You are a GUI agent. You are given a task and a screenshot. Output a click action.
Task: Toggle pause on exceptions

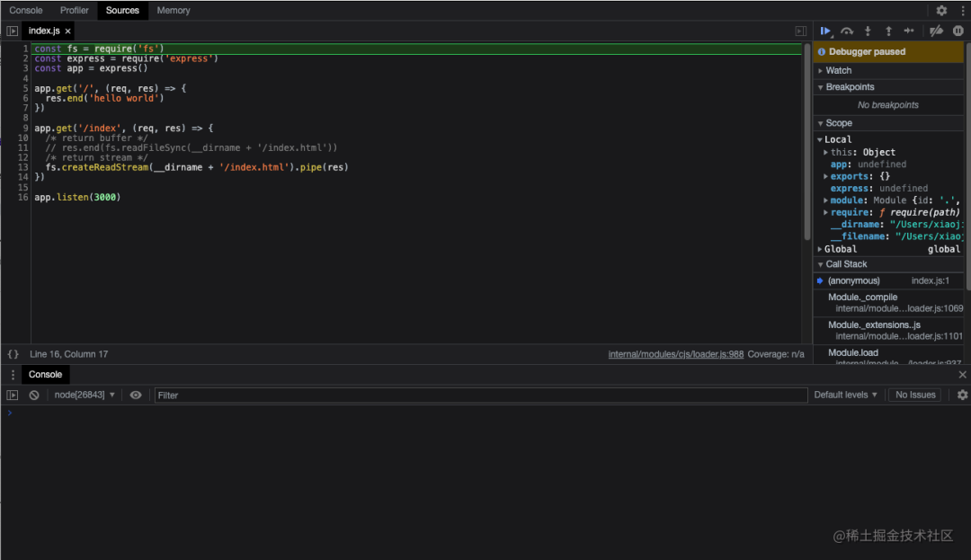[958, 31]
